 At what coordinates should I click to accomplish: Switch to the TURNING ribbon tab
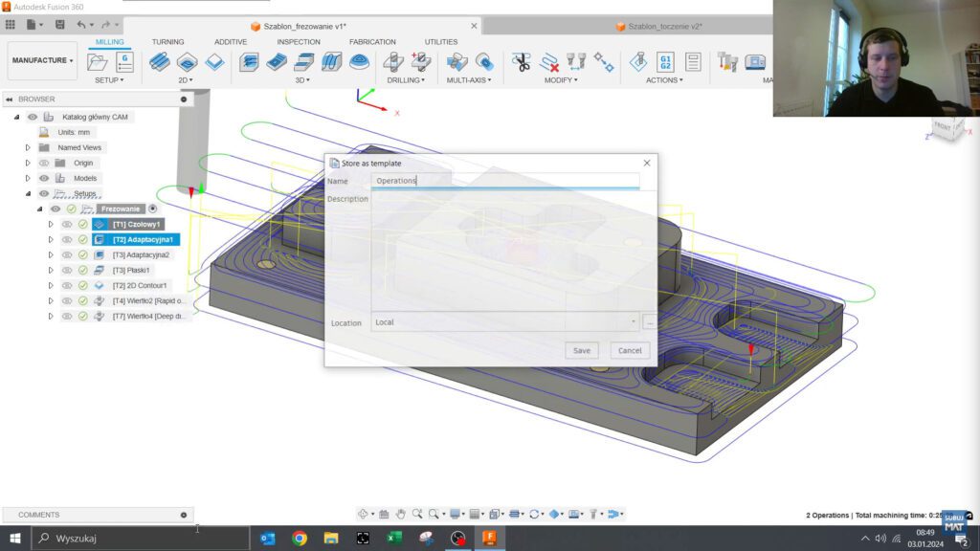point(167,41)
